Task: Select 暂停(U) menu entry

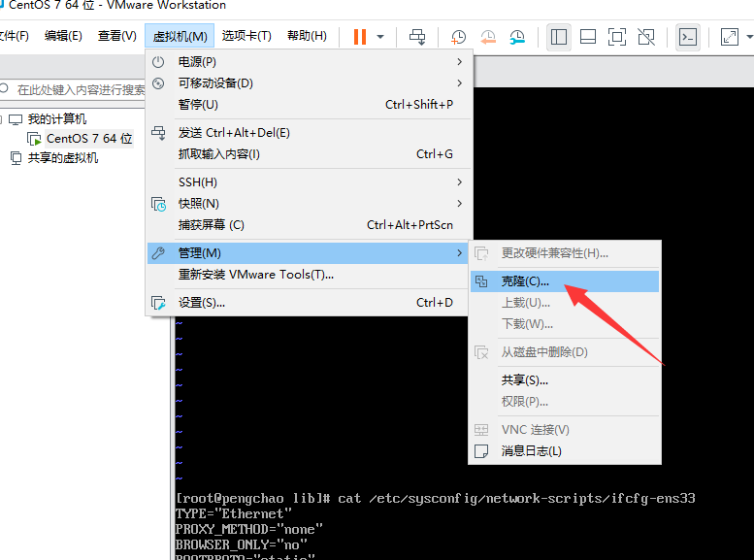Action: (308, 105)
